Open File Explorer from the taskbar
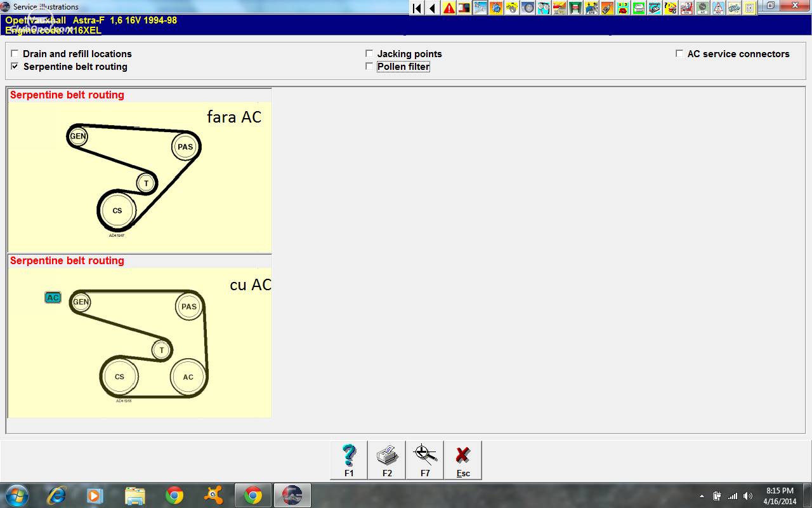The height and width of the screenshot is (508, 812). pyautogui.click(x=134, y=495)
